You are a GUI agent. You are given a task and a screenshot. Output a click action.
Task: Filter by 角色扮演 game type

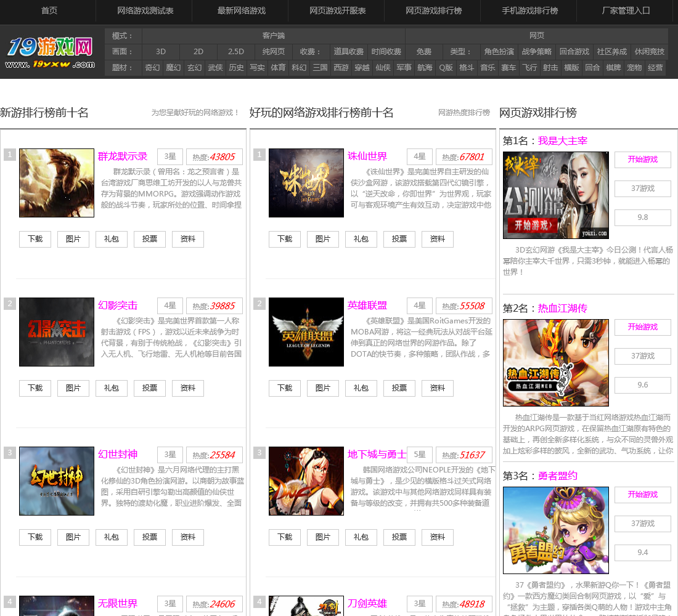pos(499,52)
